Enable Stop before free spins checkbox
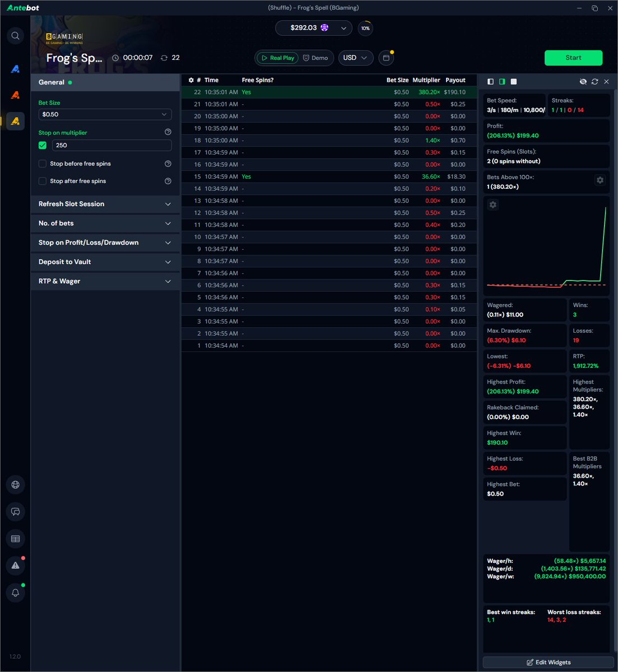 coord(43,164)
